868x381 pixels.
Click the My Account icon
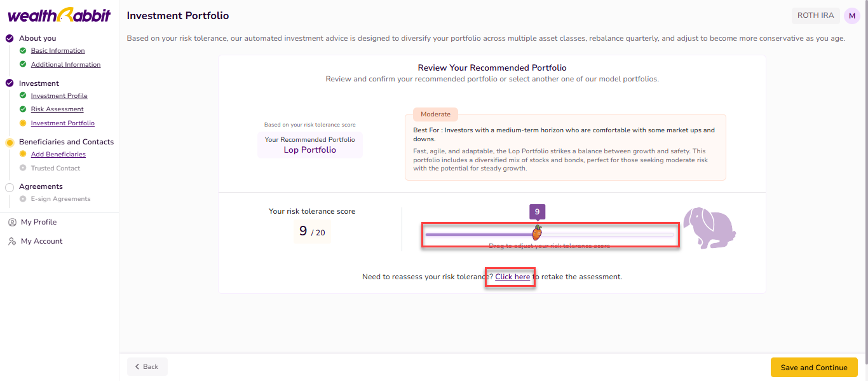coord(12,241)
